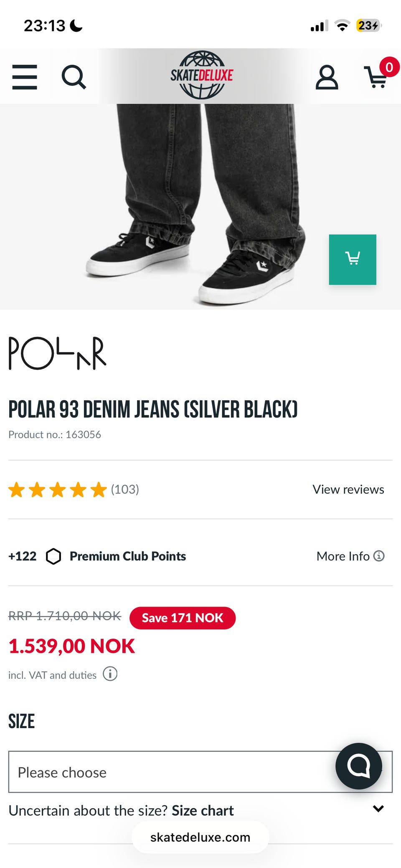Tap the search magnifier icon

point(74,77)
